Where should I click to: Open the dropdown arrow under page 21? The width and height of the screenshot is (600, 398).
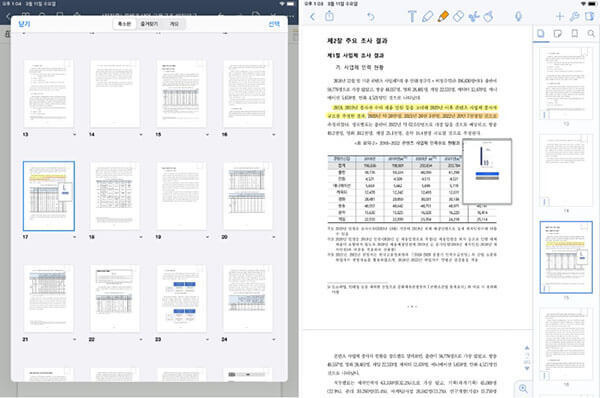pyautogui.click(x=74, y=339)
